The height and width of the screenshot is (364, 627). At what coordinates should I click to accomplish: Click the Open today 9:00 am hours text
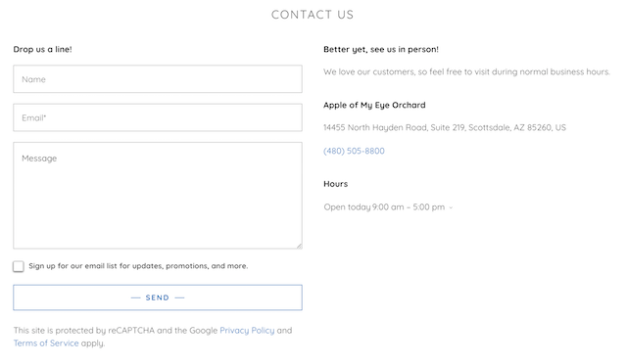click(x=384, y=207)
